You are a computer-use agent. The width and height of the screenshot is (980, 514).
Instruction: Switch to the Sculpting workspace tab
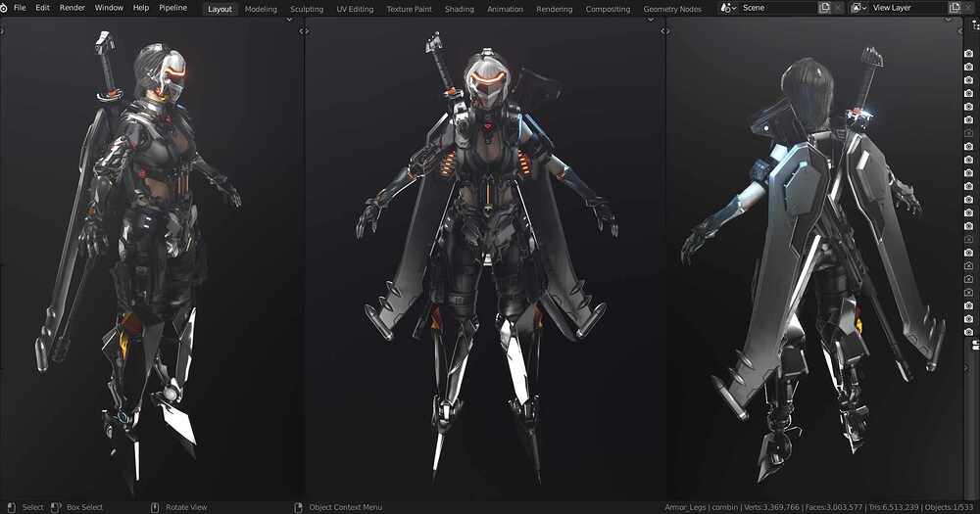[x=307, y=9]
